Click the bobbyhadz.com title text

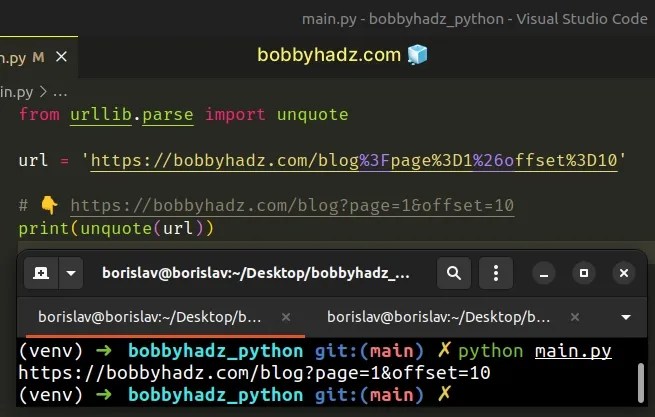(329, 55)
